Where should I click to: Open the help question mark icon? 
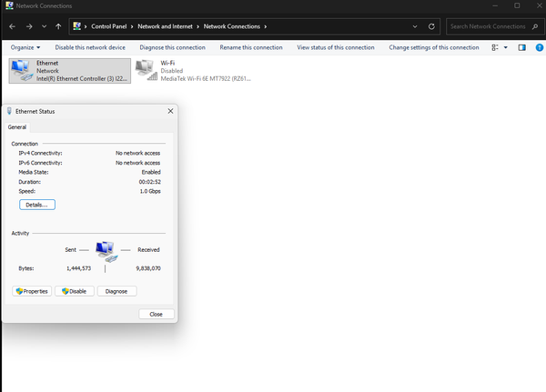coord(538,47)
